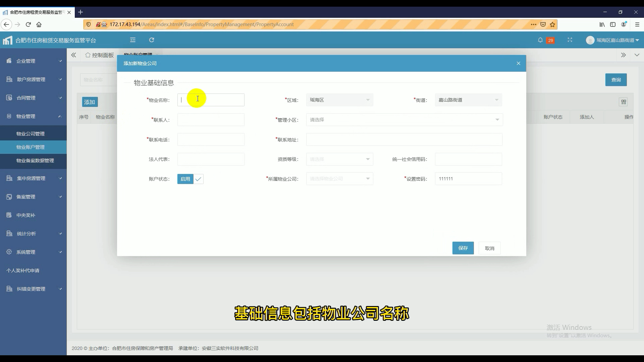Screen dimensions: 644x362
Task: Open 集中房源管理 menu item
Action: point(33,178)
